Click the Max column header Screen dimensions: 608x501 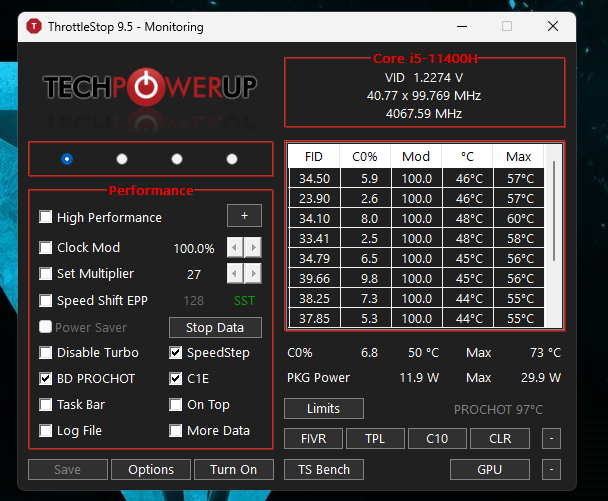pos(518,156)
